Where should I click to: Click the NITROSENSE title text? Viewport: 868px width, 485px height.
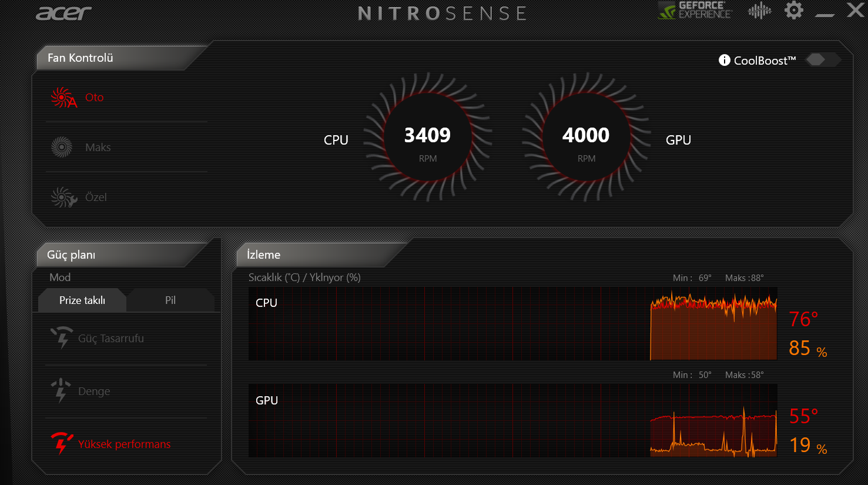(442, 14)
